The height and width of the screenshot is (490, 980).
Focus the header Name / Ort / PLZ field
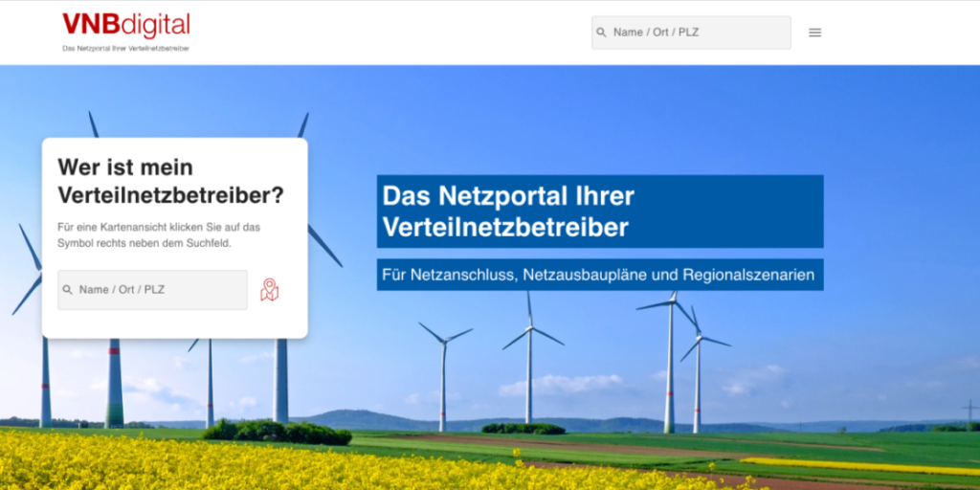click(699, 33)
